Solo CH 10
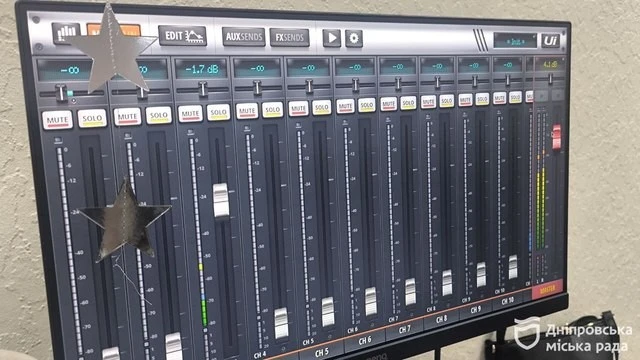The height and width of the screenshot is (360, 640). click(x=516, y=97)
